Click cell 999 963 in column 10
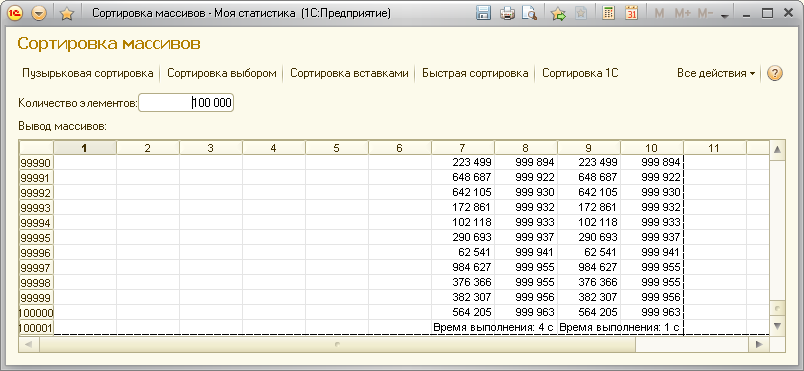This screenshot has height=371, width=804. (652, 313)
